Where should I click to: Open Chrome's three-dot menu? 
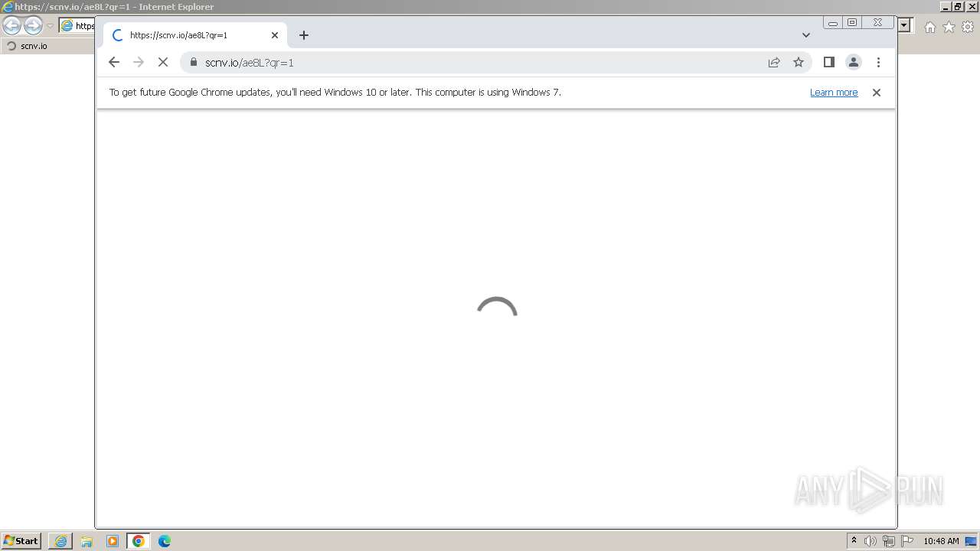(878, 62)
